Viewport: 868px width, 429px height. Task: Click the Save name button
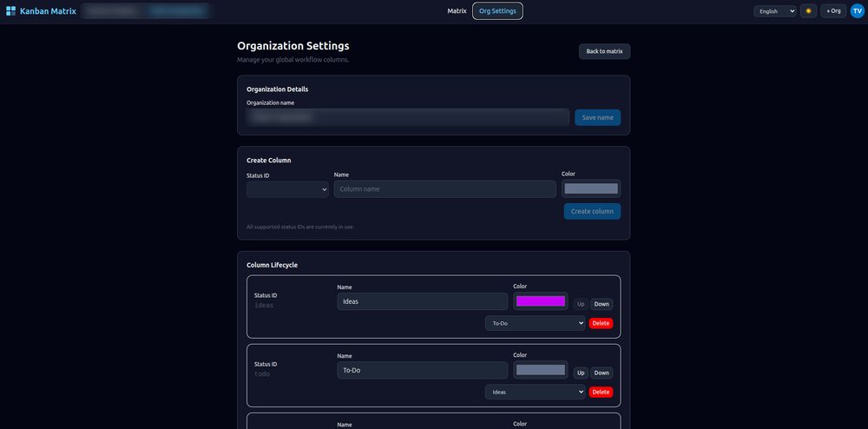pyautogui.click(x=597, y=117)
